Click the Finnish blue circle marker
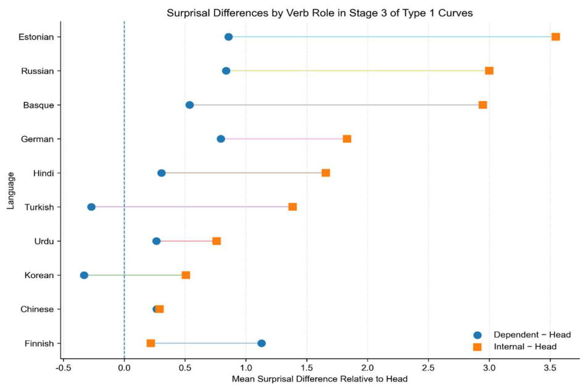Viewport: 586px width, 392px height. [x=262, y=343]
